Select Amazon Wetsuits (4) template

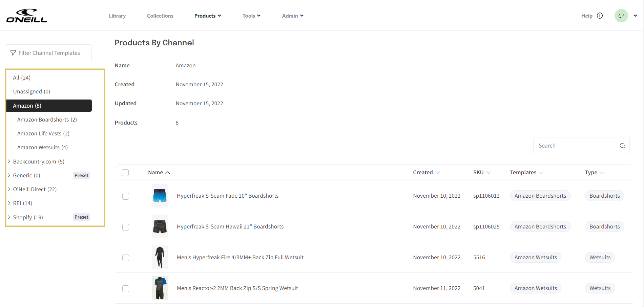pos(42,147)
